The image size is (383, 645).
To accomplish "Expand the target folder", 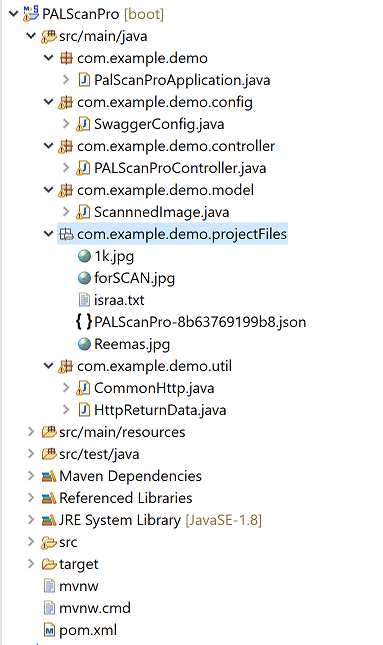I will pos(31,564).
